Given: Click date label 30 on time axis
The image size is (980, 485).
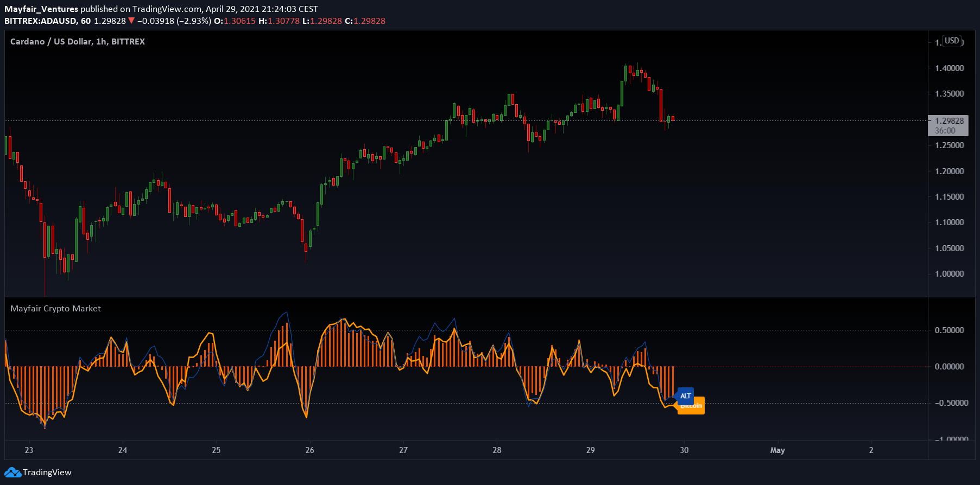Looking at the screenshot, I should pyautogui.click(x=684, y=450).
